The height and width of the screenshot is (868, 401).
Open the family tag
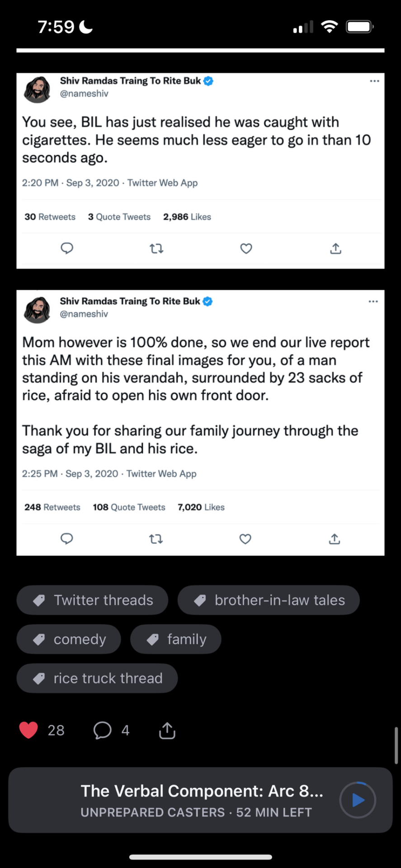tap(176, 639)
